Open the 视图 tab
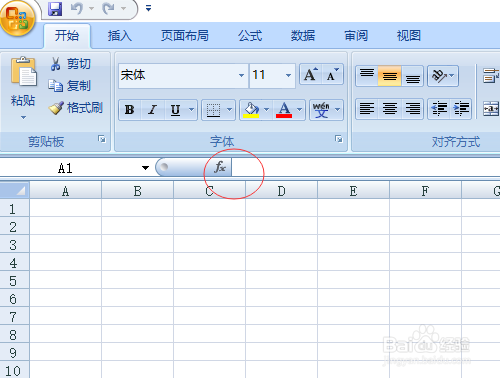 [409, 35]
